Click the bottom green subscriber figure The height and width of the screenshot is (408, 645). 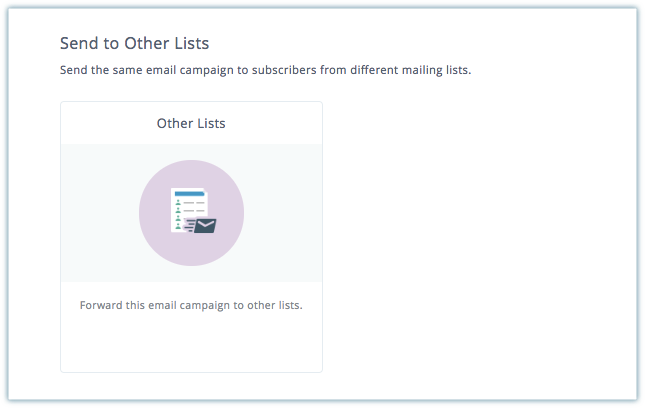pyautogui.click(x=177, y=225)
